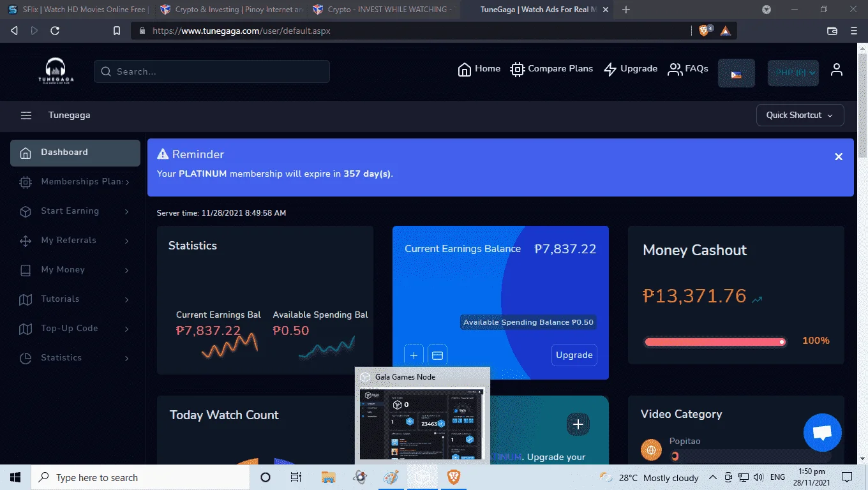Click the 28°C Mostly cloudy weather widget

pos(649,478)
